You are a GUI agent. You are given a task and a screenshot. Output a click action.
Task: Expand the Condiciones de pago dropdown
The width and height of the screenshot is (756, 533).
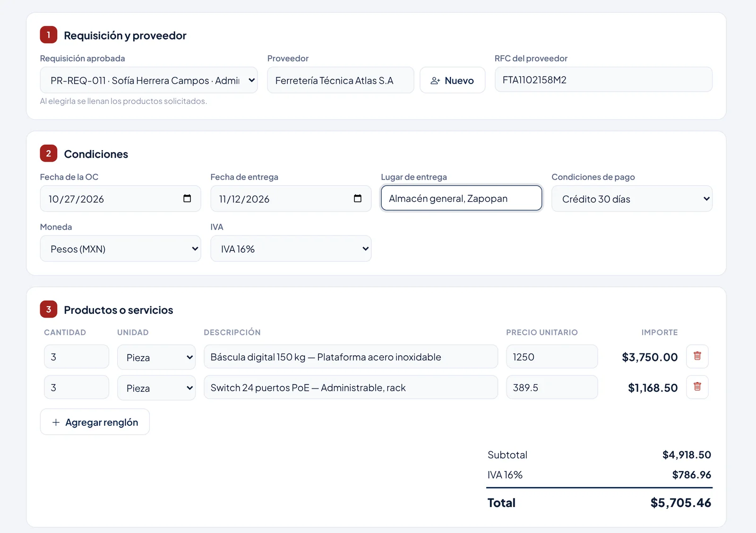pos(632,199)
